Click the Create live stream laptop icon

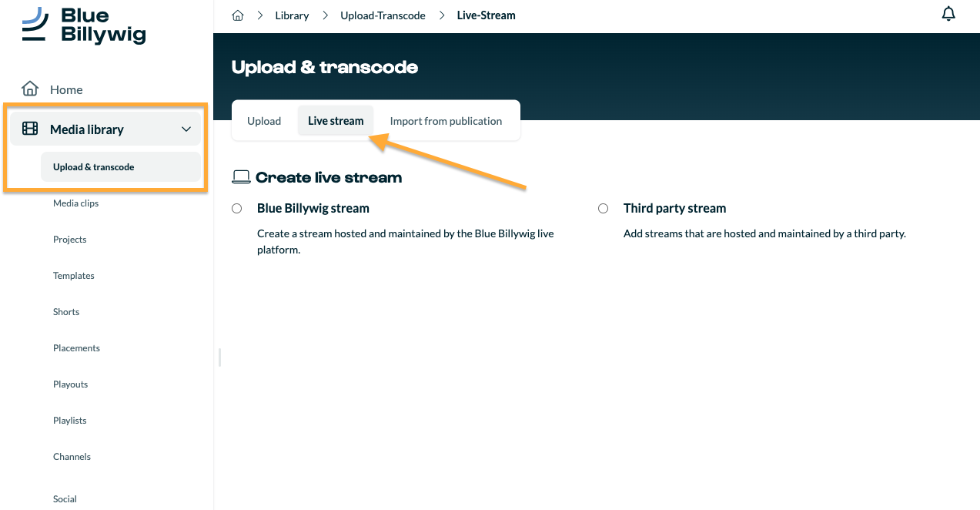(241, 178)
